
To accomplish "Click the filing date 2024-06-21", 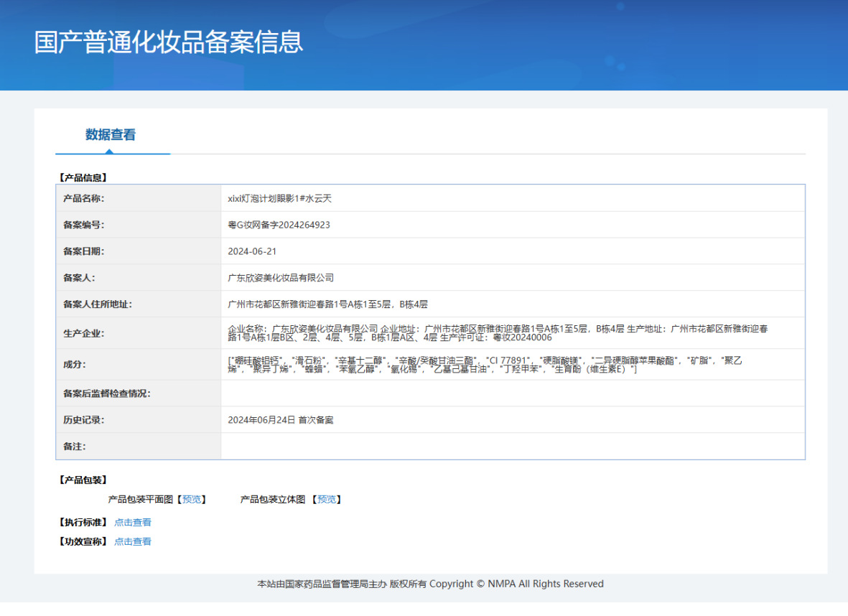I will click(x=252, y=252).
